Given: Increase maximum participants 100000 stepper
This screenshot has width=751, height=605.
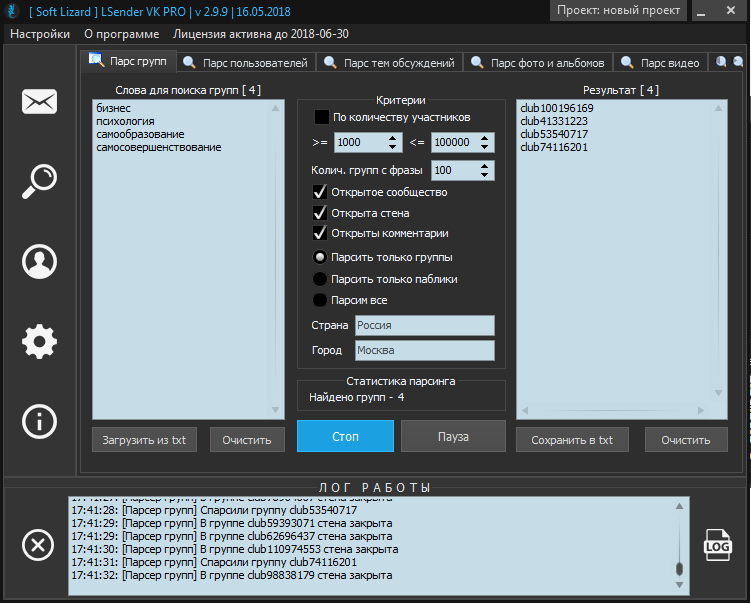Looking at the screenshot, I should click(484, 138).
